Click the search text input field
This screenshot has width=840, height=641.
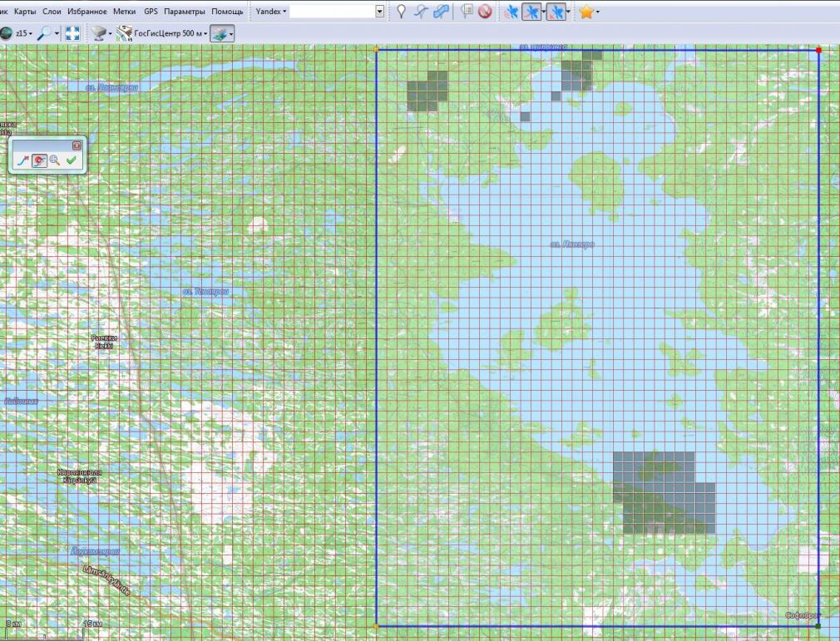coord(332,12)
